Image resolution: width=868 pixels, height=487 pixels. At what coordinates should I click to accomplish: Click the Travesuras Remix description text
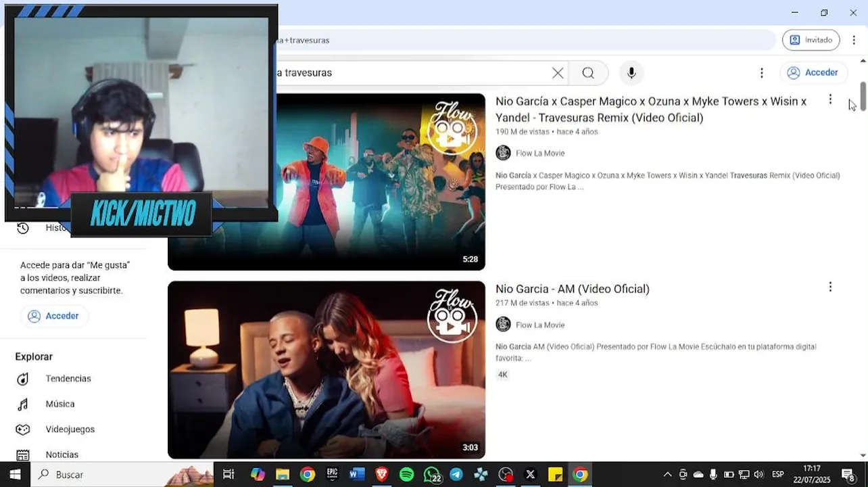tap(667, 181)
